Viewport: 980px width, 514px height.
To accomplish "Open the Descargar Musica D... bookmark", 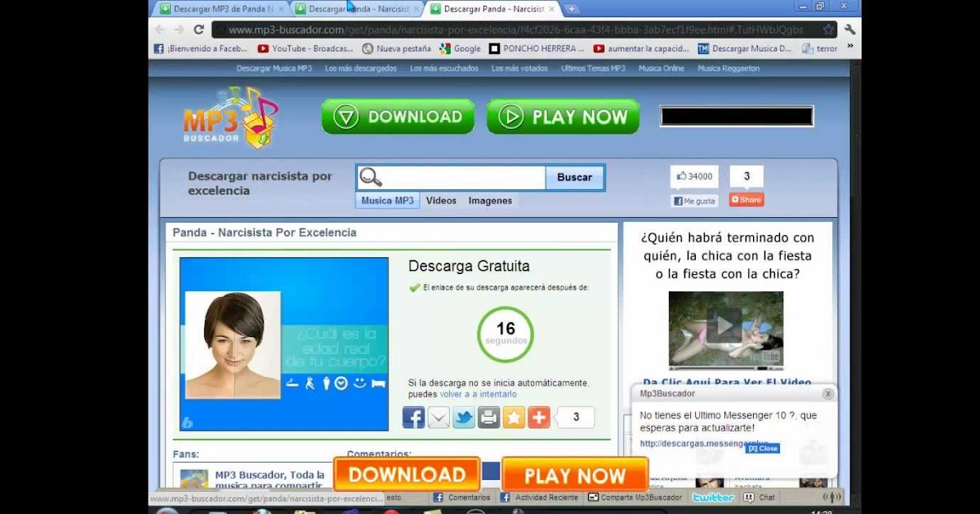I will (745, 49).
